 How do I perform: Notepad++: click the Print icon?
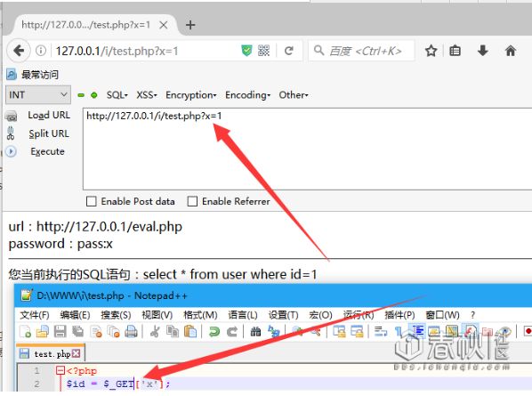(131, 332)
